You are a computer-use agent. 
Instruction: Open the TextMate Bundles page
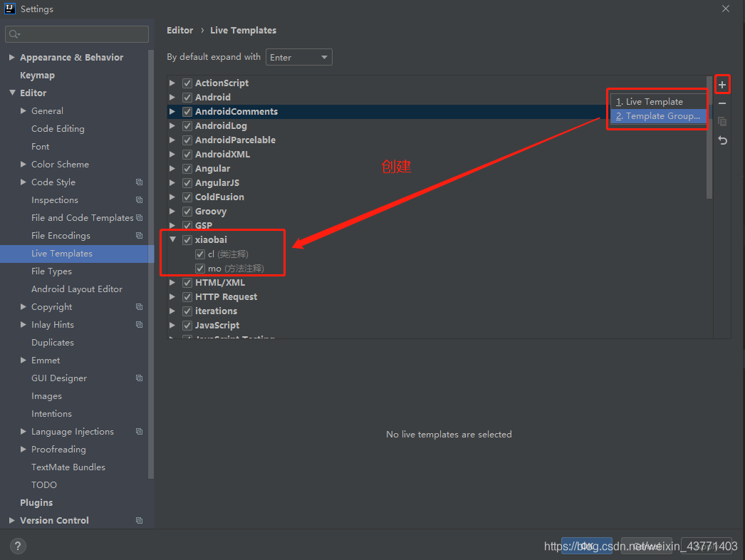[x=68, y=467]
